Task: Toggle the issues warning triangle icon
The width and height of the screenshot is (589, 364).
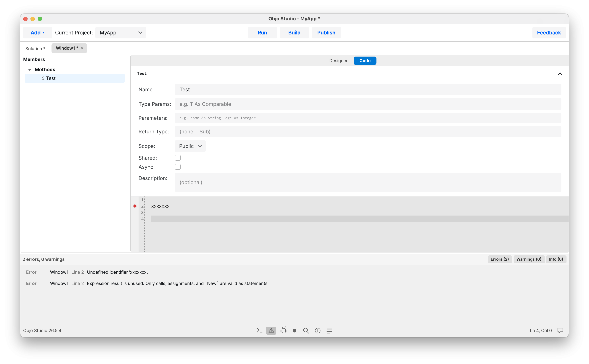Action: point(271,330)
